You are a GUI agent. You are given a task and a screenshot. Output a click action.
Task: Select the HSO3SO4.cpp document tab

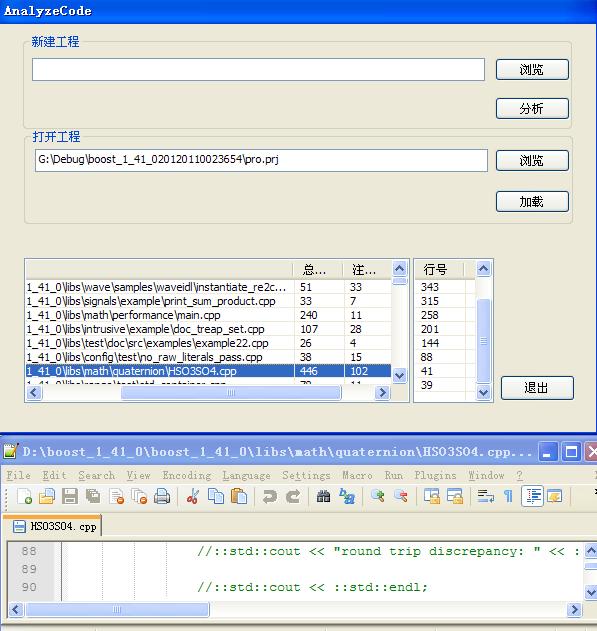tap(52, 526)
